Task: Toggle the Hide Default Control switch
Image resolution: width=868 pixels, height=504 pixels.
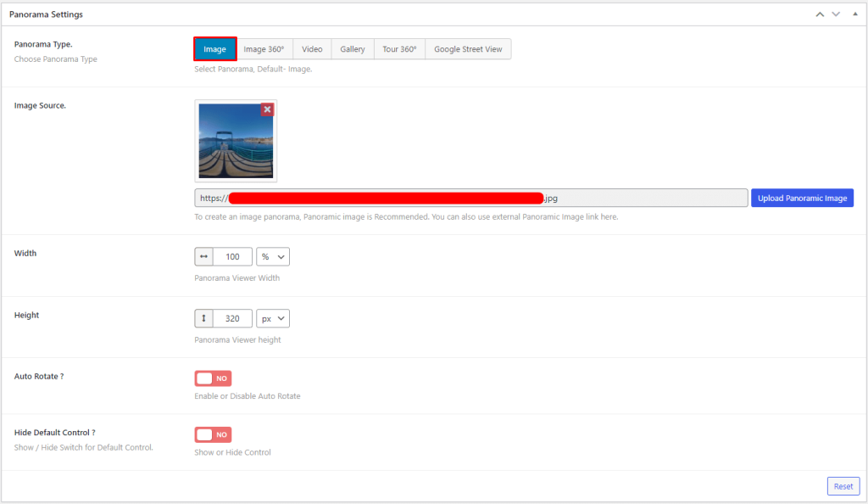Action: (213, 434)
